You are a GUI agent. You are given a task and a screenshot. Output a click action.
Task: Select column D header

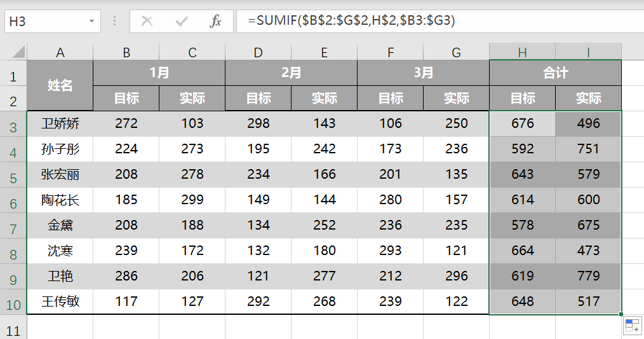258,52
